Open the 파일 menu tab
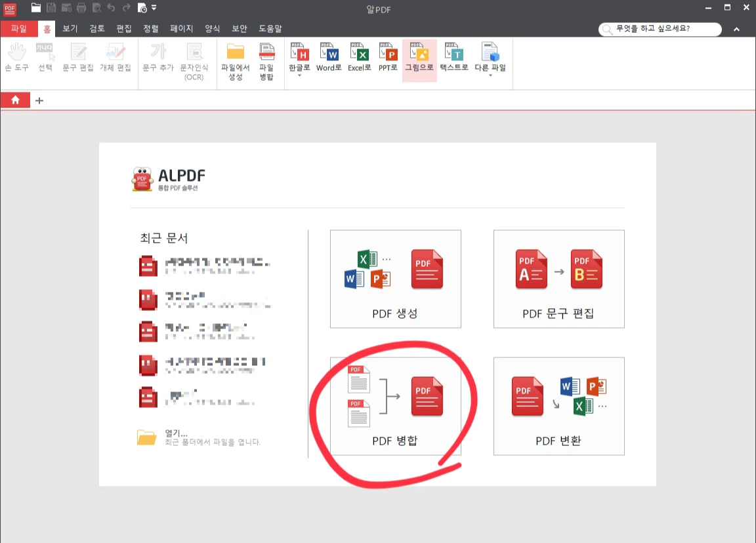 tap(19, 29)
